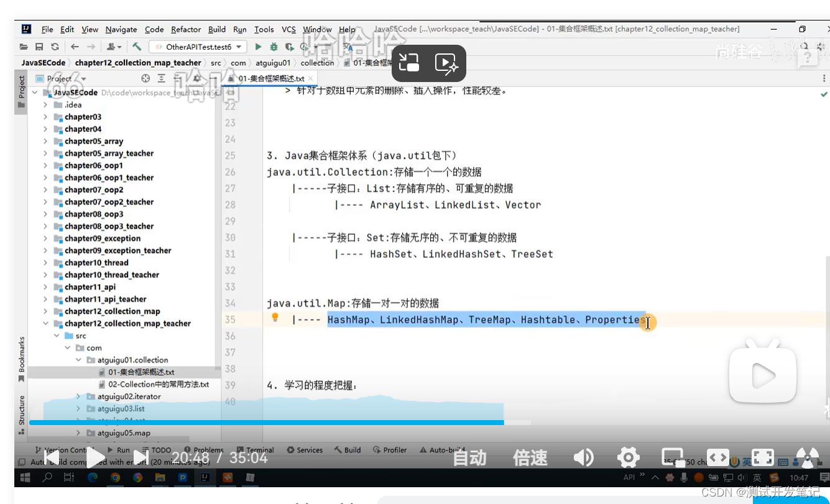The width and height of the screenshot is (830, 504).
Task: Click the yellow light bulb on line 35
Action: pos(275,318)
